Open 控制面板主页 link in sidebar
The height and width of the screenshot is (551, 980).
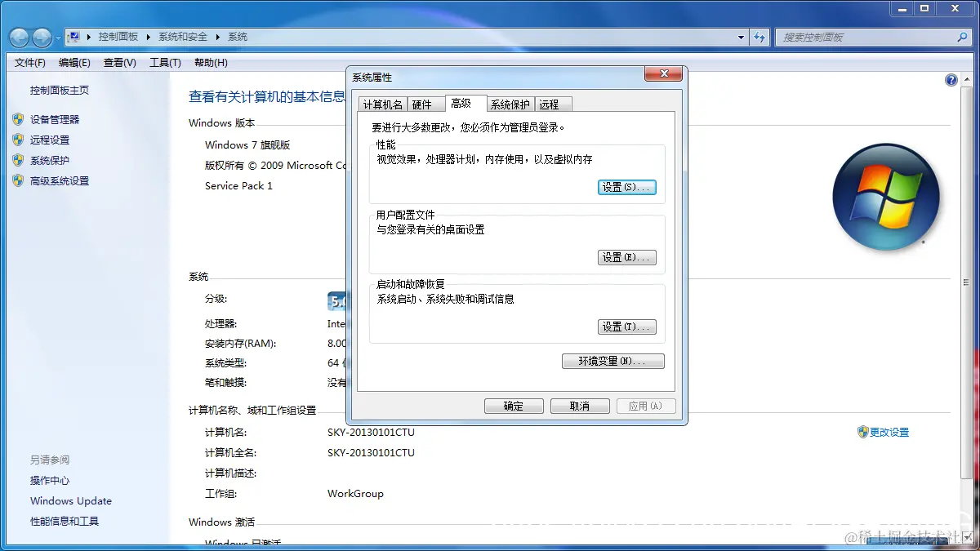click(x=60, y=91)
